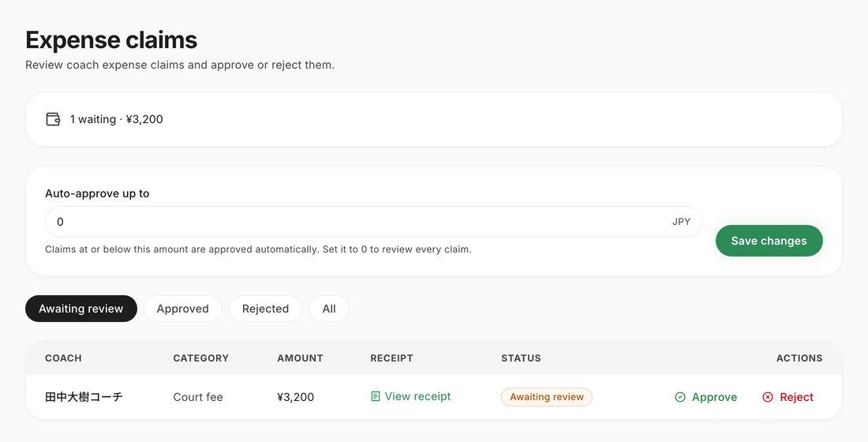The image size is (868, 442).
Task: Click the 1 waiting · ¥3,200 summary text
Action: [116, 120]
